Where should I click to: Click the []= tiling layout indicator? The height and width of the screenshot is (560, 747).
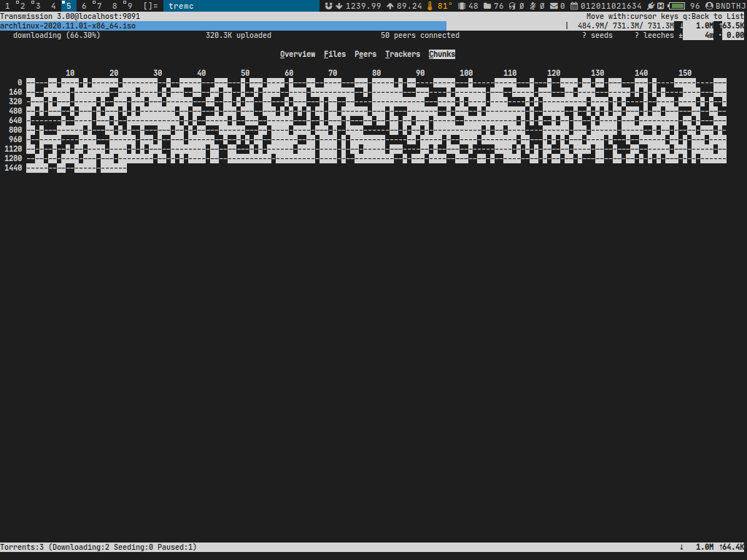(150, 6)
